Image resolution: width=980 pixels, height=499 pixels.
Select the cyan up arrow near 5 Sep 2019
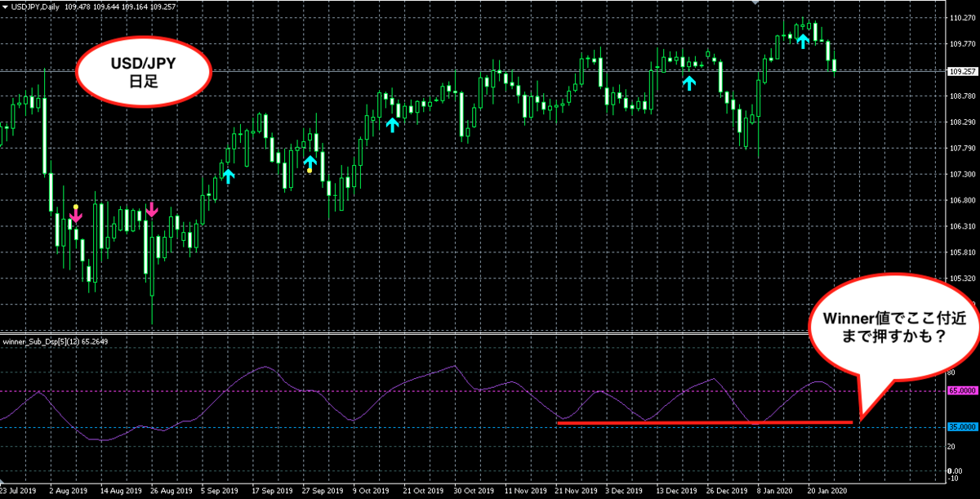tap(228, 175)
